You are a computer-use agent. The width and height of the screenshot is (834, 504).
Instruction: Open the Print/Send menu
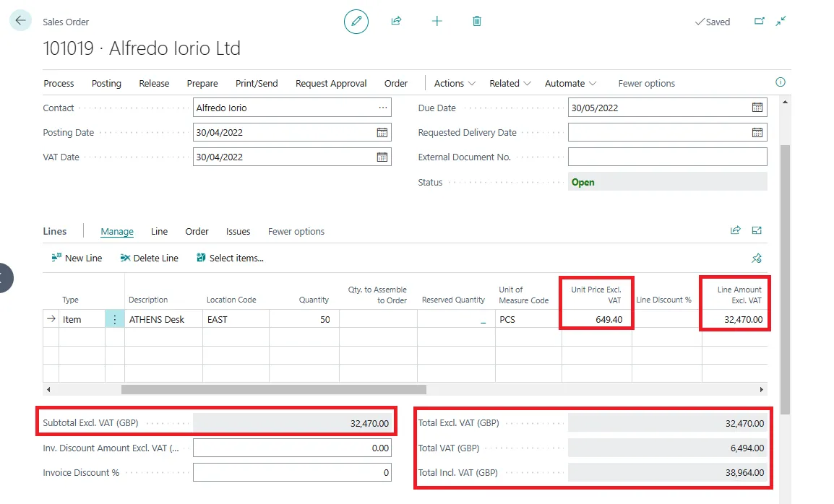[x=257, y=84]
